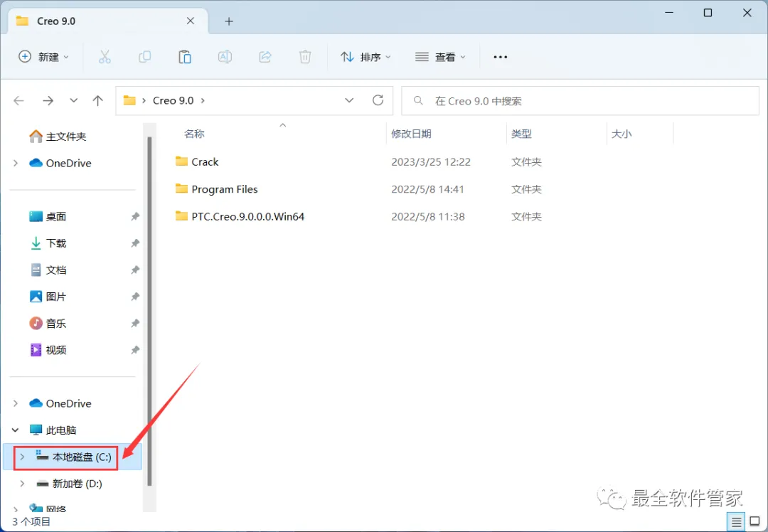Screen dimensions: 768x532
Task: Click the Share icon in toolbar
Action: click(265, 57)
